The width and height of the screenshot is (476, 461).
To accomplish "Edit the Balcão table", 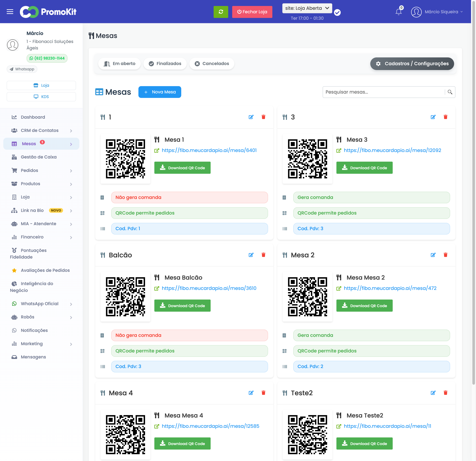I will [x=251, y=255].
